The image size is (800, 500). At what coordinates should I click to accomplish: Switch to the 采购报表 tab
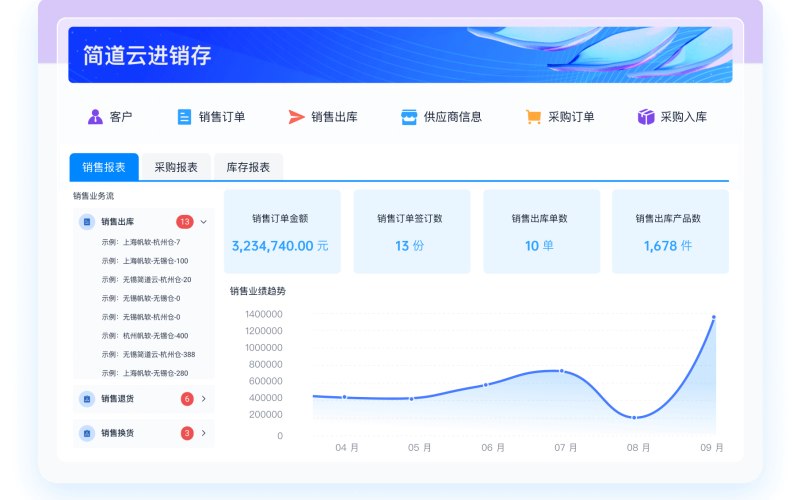coord(176,167)
